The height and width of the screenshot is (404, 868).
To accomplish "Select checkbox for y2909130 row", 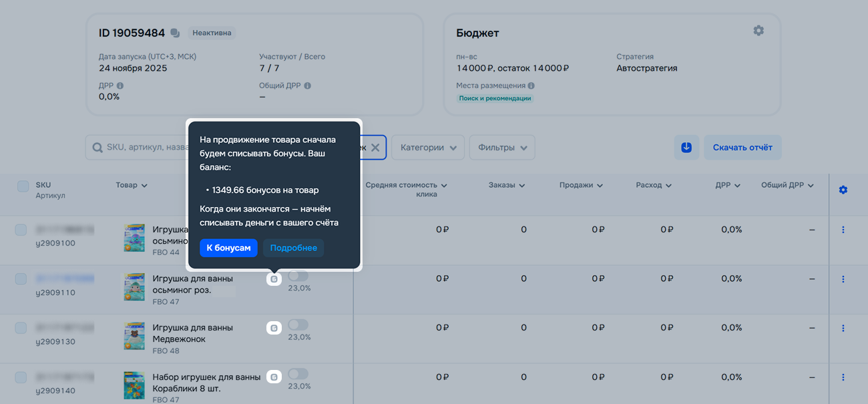I will [21, 328].
